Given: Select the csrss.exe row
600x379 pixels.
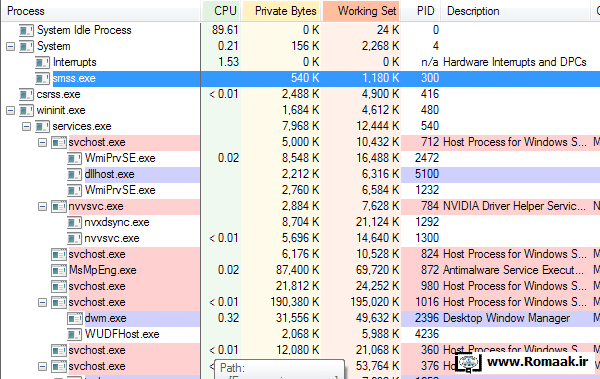Looking at the screenshot, I should pyautogui.click(x=300, y=95).
